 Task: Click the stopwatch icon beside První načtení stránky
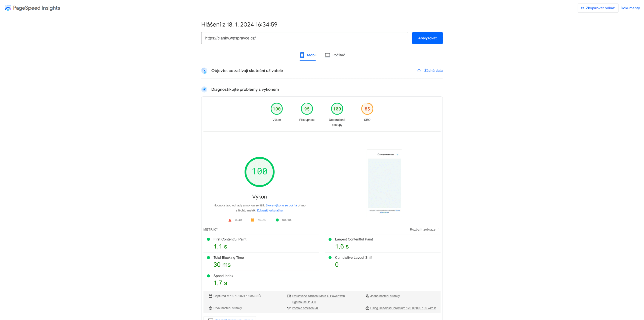pos(210,308)
